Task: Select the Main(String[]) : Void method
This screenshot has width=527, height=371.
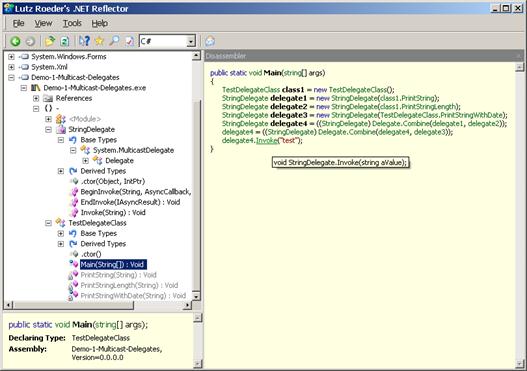Action: (113, 264)
